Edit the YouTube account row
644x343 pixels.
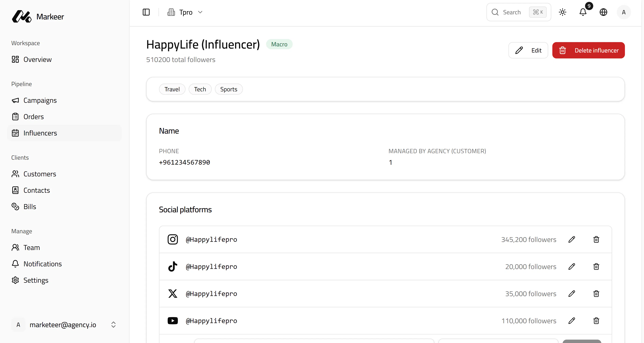tap(572, 321)
